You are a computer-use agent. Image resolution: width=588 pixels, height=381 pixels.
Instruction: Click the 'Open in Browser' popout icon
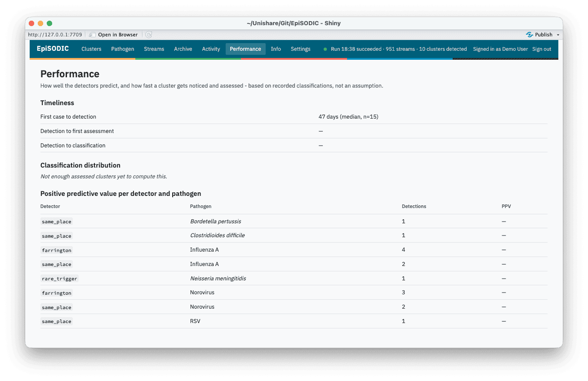point(92,35)
